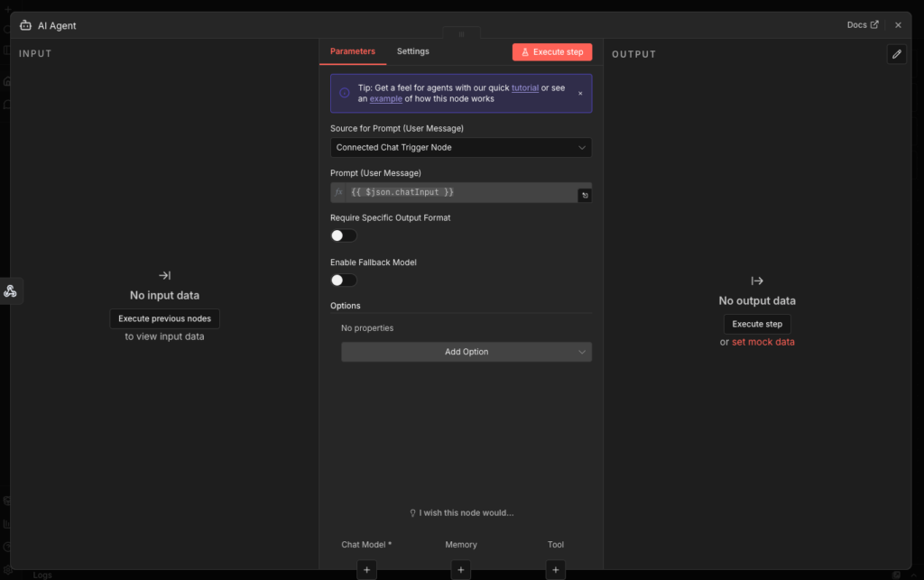Add a Tool using its plus icon

click(x=556, y=569)
